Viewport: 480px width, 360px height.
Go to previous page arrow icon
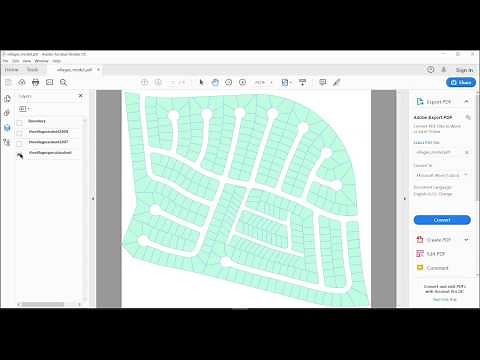pyautogui.click(x=144, y=82)
